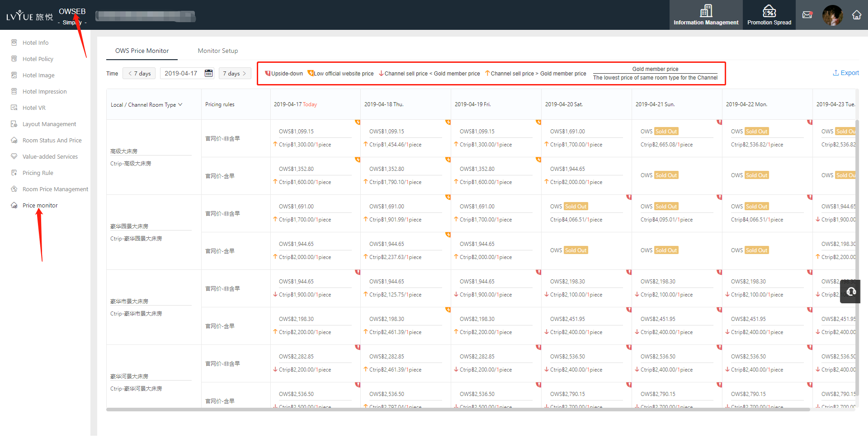Open Value-added Services menu

pos(50,156)
